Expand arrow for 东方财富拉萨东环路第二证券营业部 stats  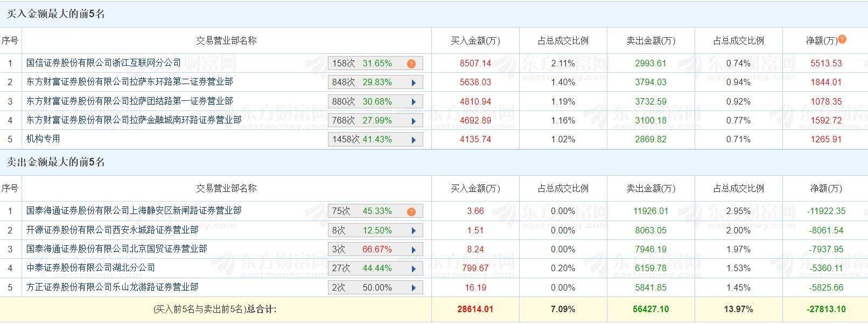414,83
